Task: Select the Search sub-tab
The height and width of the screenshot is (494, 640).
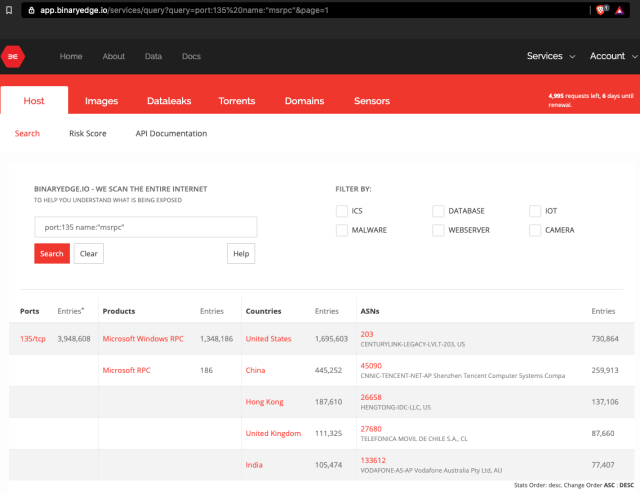Action: click(27, 134)
